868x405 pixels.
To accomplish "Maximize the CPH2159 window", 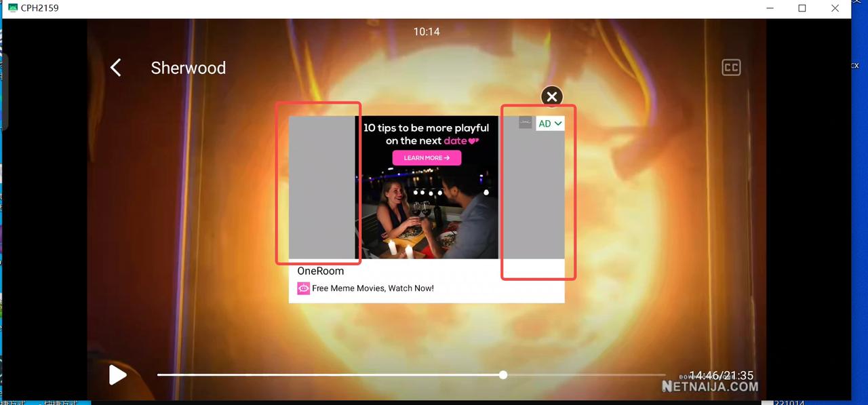I will [802, 8].
